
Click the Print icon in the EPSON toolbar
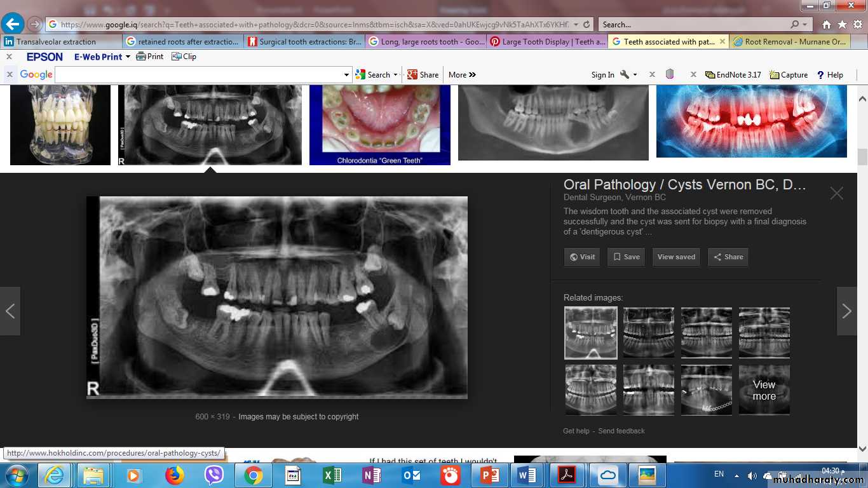point(150,57)
